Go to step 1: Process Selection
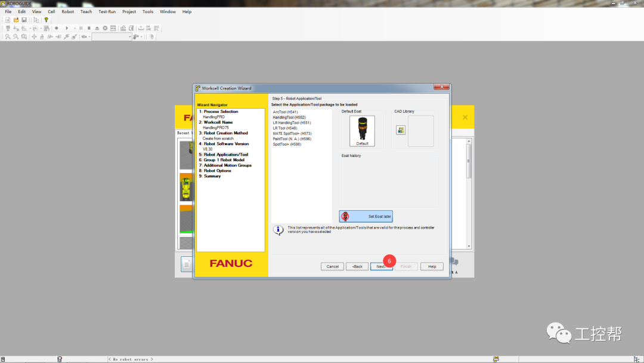The width and height of the screenshot is (644, 363). pos(218,112)
